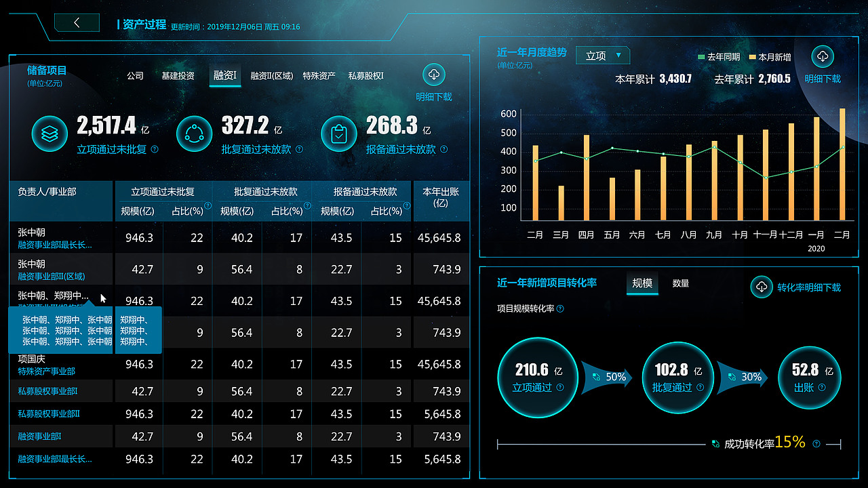The width and height of the screenshot is (868, 488).
Task: Open help icon next to 批复通过未放款 summary label
Action: (299, 150)
